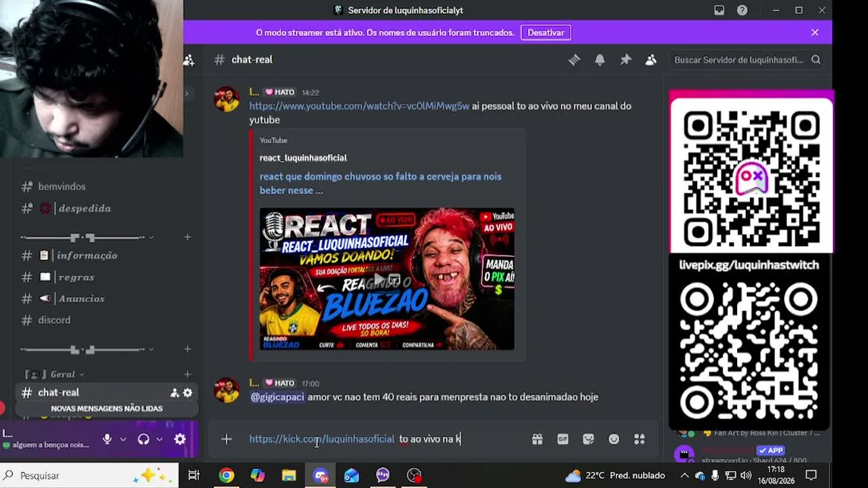Open headphone output options arrow

click(x=159, y=439)
